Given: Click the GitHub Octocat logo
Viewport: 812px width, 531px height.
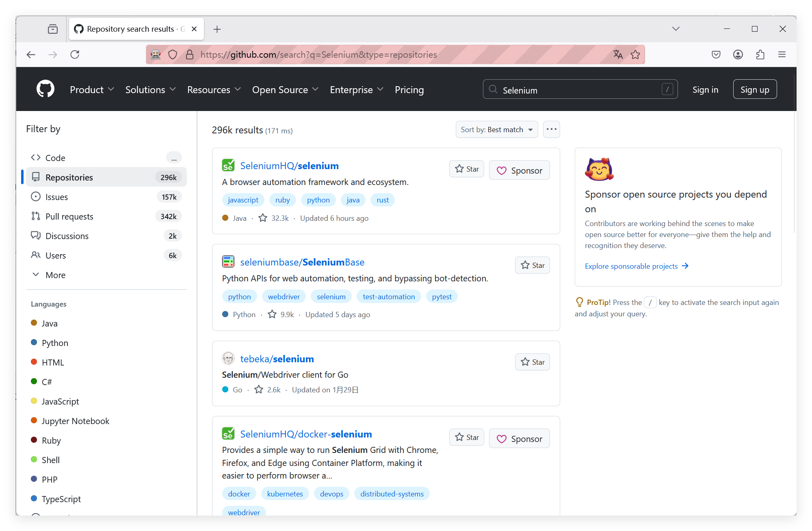Looking at the screenshot, I should [45, 89].
